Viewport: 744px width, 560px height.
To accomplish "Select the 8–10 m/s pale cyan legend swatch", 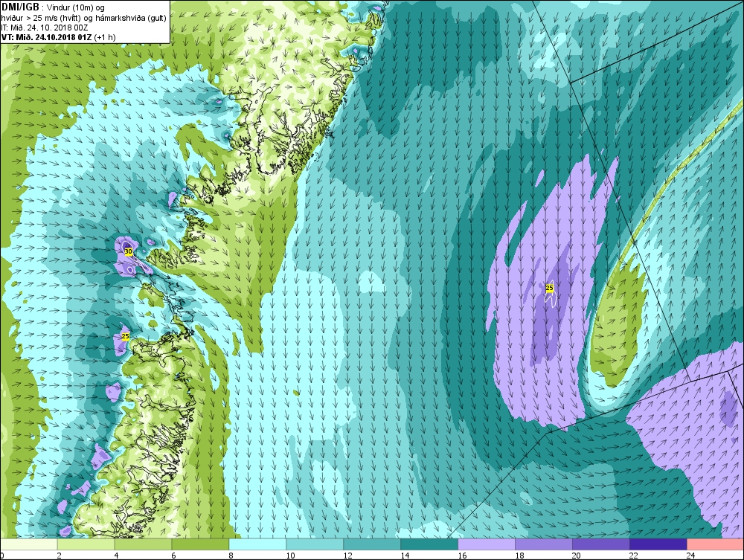I will click(257, 544).
